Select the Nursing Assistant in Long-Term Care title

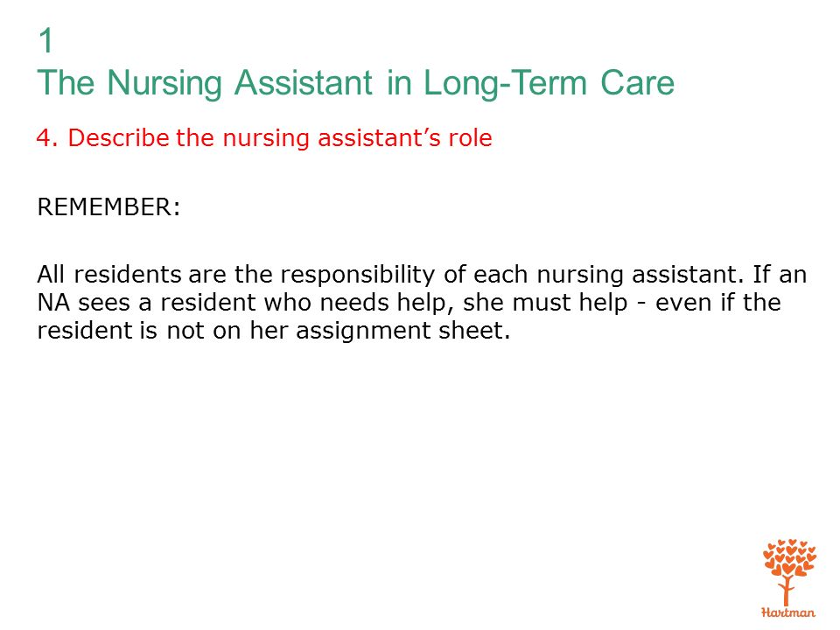point(356,84)
